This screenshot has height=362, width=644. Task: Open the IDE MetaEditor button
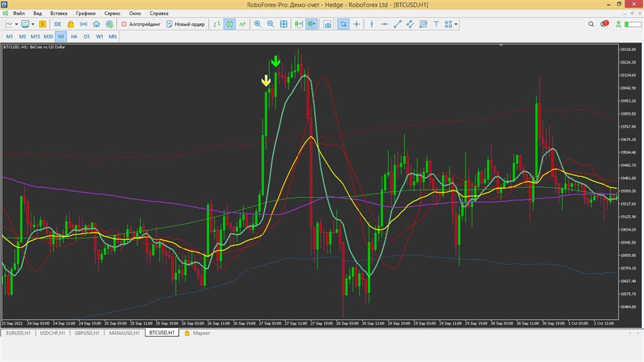pos(58,24)
